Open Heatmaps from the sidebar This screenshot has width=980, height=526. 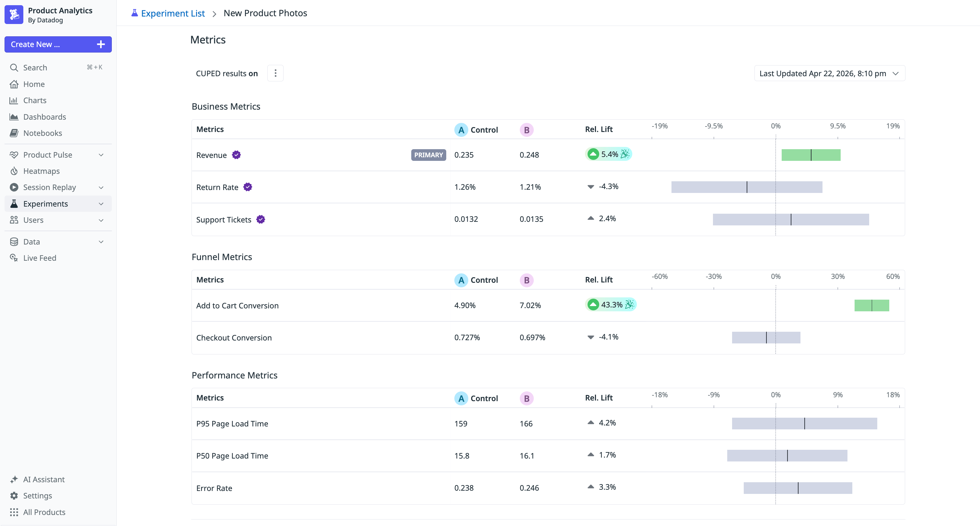41,171
